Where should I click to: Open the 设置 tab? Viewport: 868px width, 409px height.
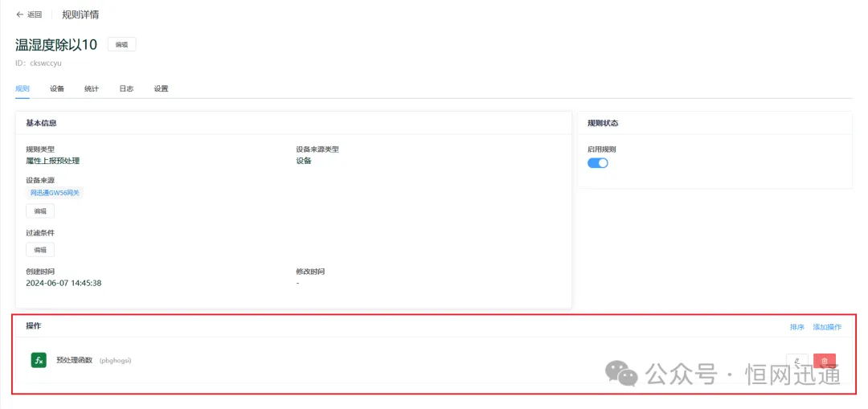162,88
